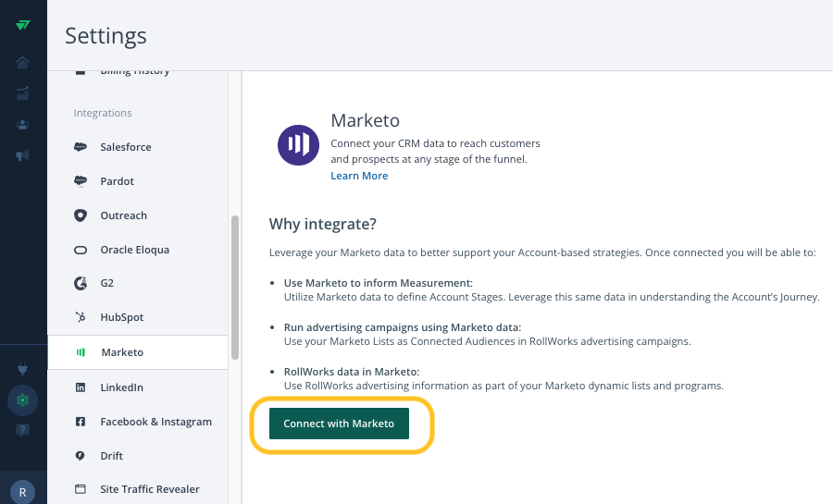Open the campaigns megaphone icon in left rail
Viewport: 833px width, 504px height.
pos(22,155)
